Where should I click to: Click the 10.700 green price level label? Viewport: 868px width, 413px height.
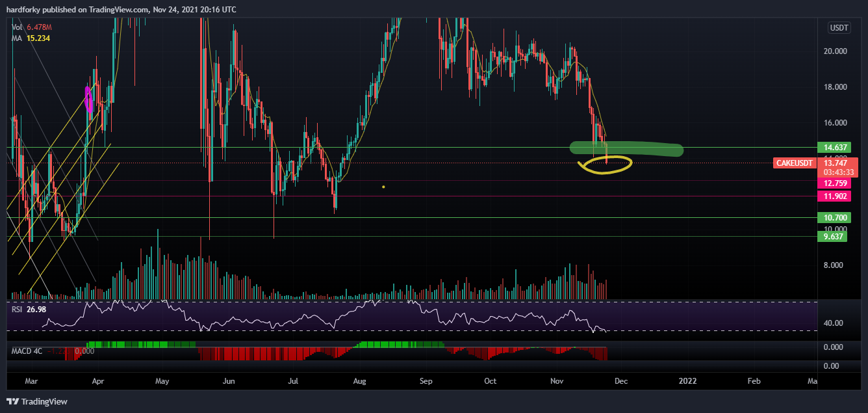(x=834, y=218)
